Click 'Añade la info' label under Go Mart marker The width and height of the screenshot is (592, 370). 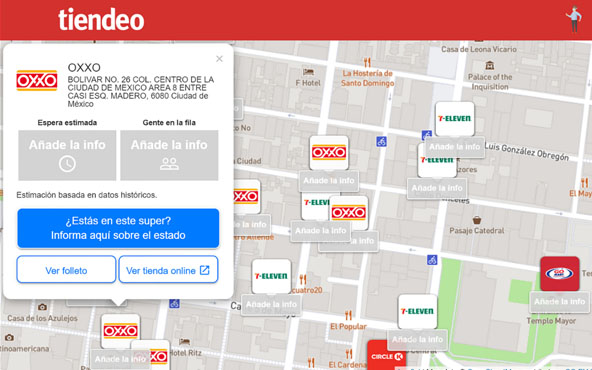click(x=560, y=302)
